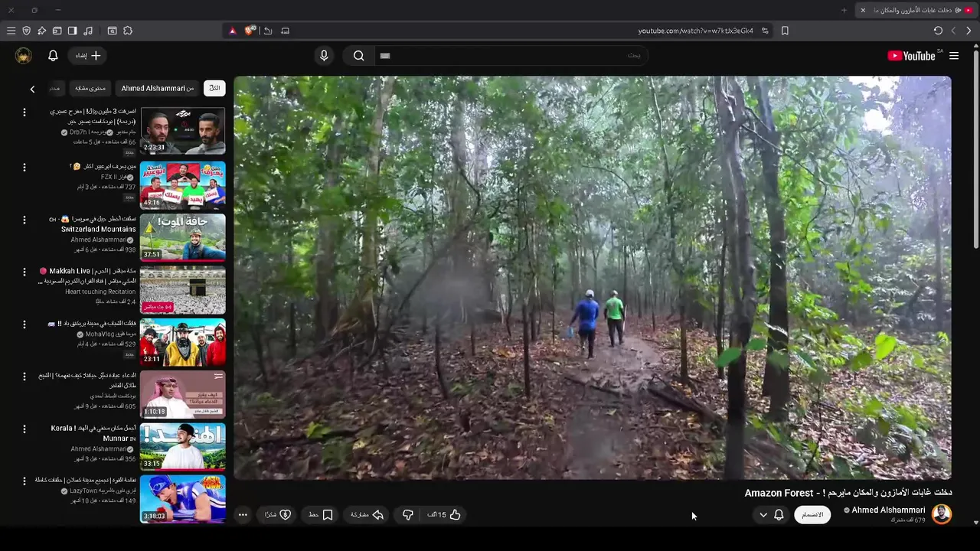Open options menu for FZX video
Viewport: 980px width, 551px height.
[x=24, y=167]
